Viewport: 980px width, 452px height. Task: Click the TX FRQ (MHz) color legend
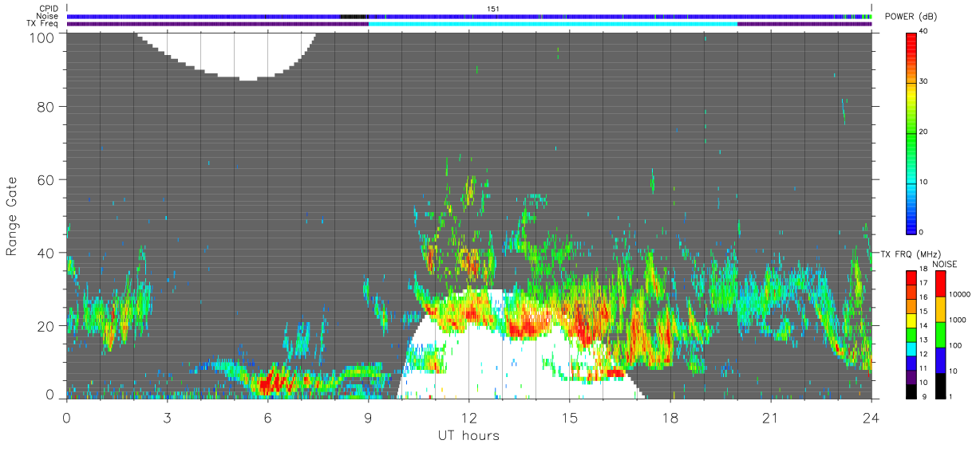coord(911,334)
